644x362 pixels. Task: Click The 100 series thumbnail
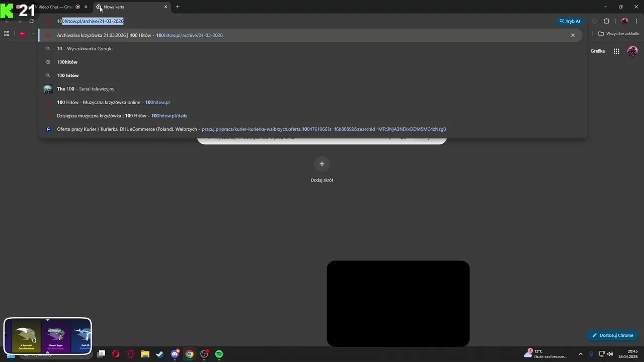(x=48, y=89)
